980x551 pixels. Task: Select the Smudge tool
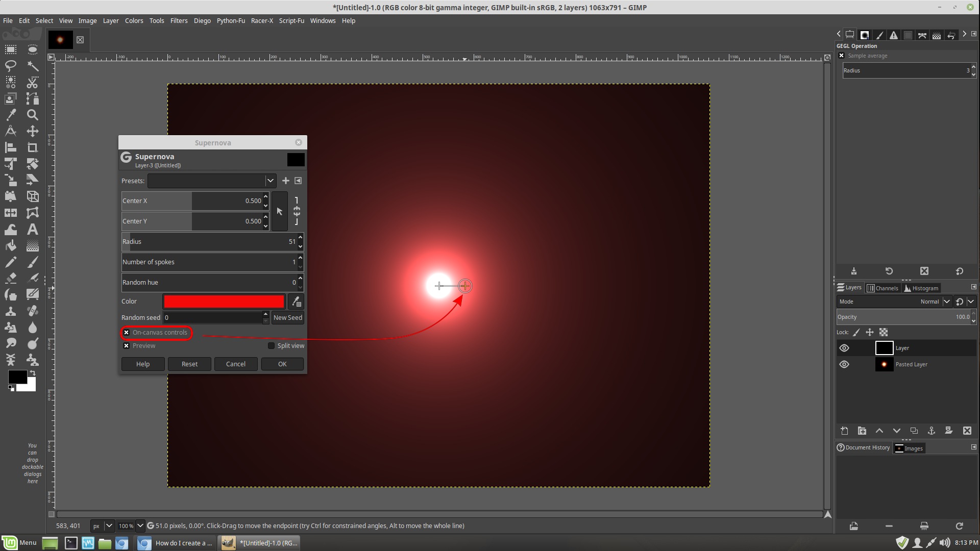[x=10, y=344]
